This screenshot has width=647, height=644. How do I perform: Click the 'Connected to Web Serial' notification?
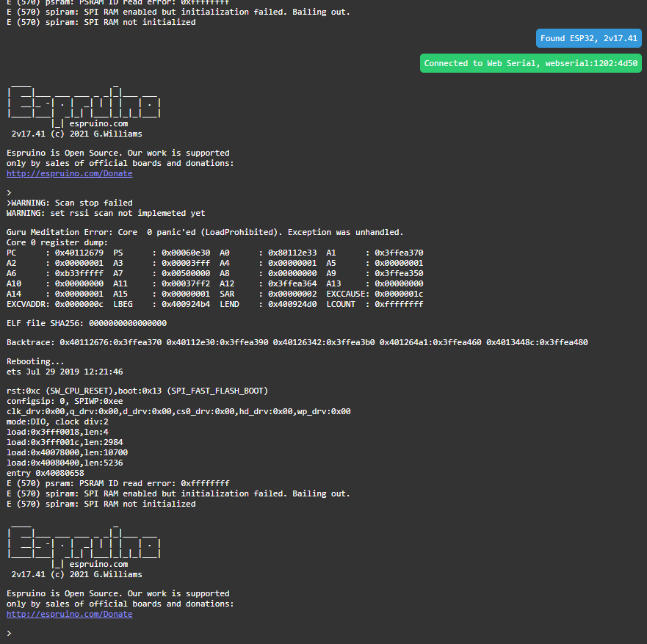[531, 63]
